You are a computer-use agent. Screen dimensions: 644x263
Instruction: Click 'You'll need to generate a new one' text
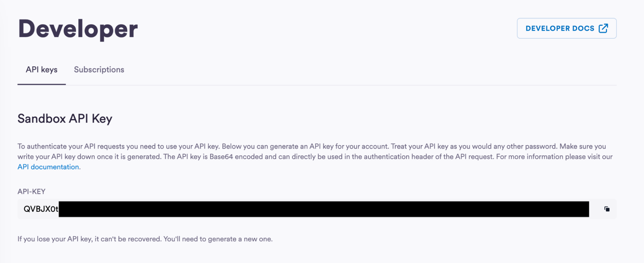(218, 239)
